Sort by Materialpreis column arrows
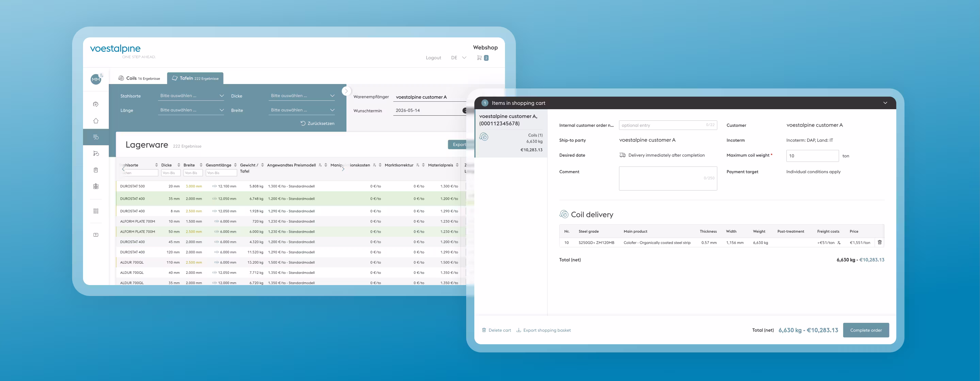980x381 pixels. coord(457,165)
